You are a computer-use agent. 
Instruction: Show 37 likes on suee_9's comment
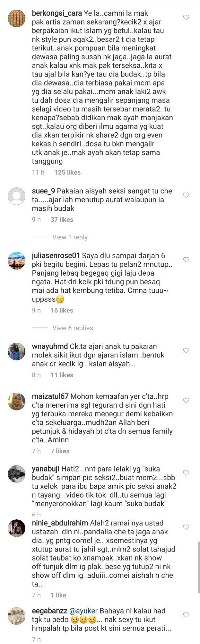[x=62, y=220]
